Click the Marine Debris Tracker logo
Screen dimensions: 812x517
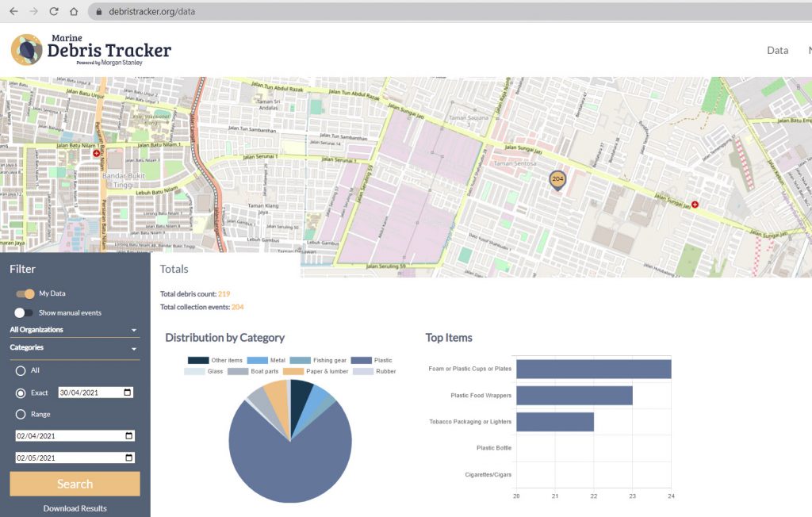coord(91,50)
